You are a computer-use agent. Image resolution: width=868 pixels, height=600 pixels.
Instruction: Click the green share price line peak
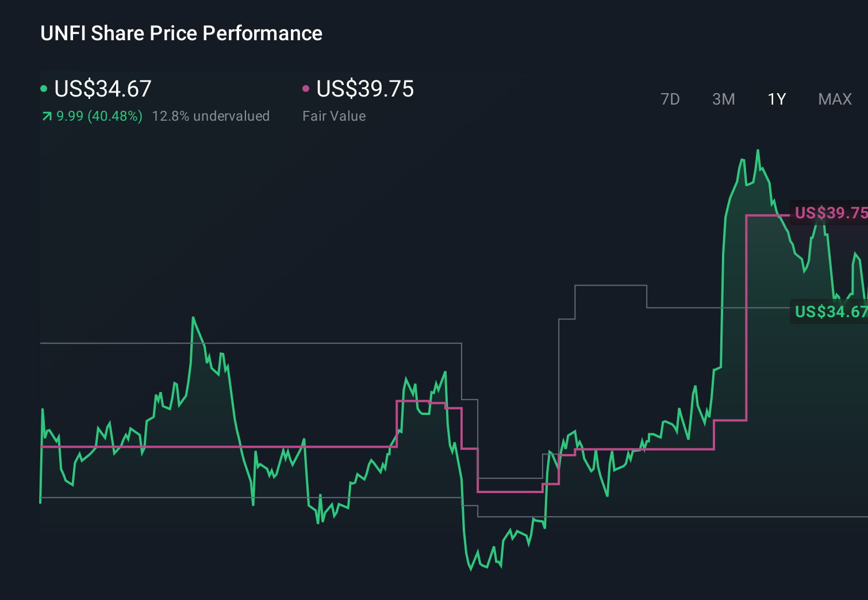coord(759,149)
